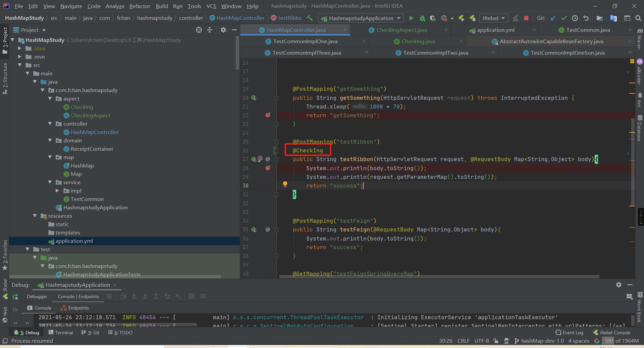Click the Project tree vertical scrollbar
644x348 pixels.
(237, 53)
